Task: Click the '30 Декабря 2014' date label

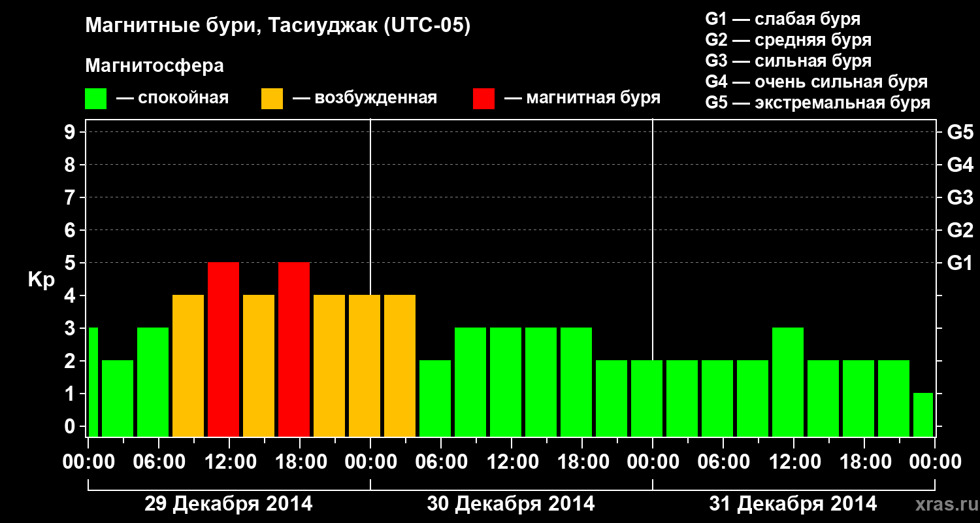Action: tap(511, 504)
